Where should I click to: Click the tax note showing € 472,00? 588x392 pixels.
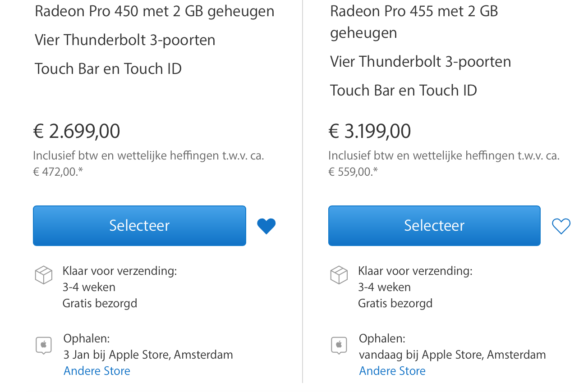point(148,164)
